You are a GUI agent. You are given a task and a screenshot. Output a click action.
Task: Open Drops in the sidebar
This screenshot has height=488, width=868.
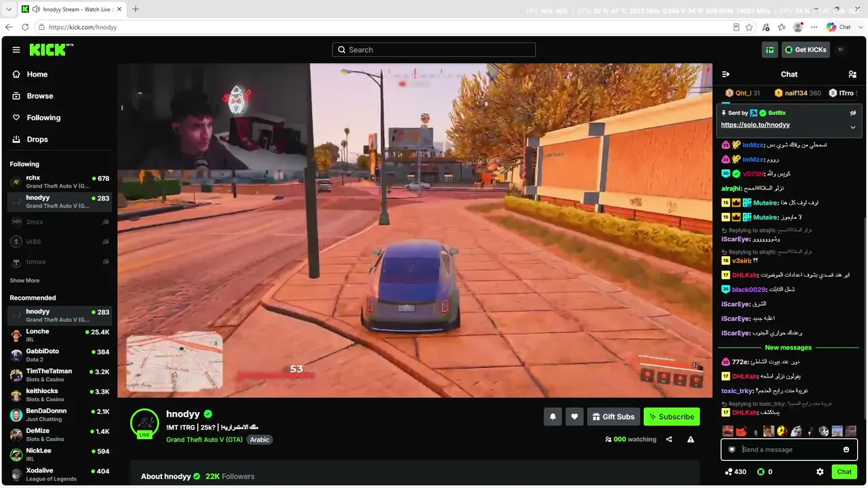(x=59, y=140)
